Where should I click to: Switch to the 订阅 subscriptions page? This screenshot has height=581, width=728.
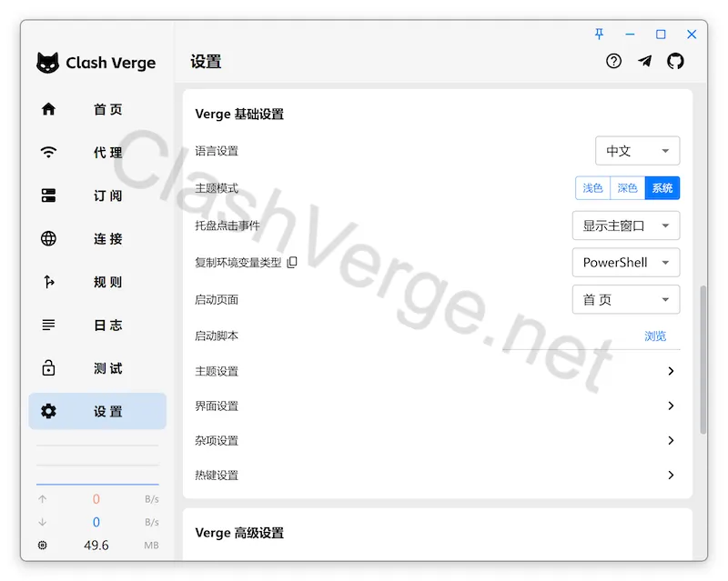coord(97,195)
